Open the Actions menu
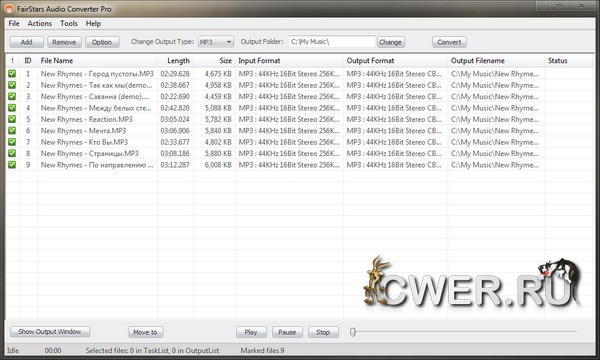The height and width of the screenshot is (360, 600). coord(39,23)
